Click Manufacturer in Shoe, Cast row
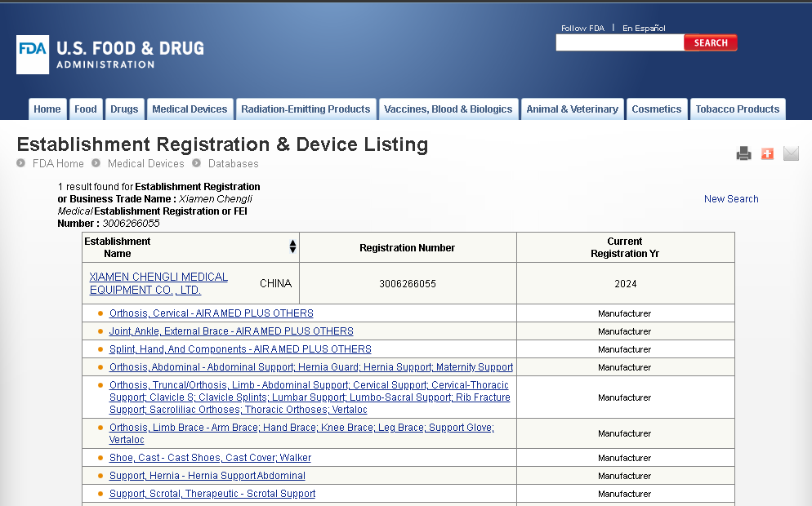This screenshot has width=812, height=506. [625, 458]
